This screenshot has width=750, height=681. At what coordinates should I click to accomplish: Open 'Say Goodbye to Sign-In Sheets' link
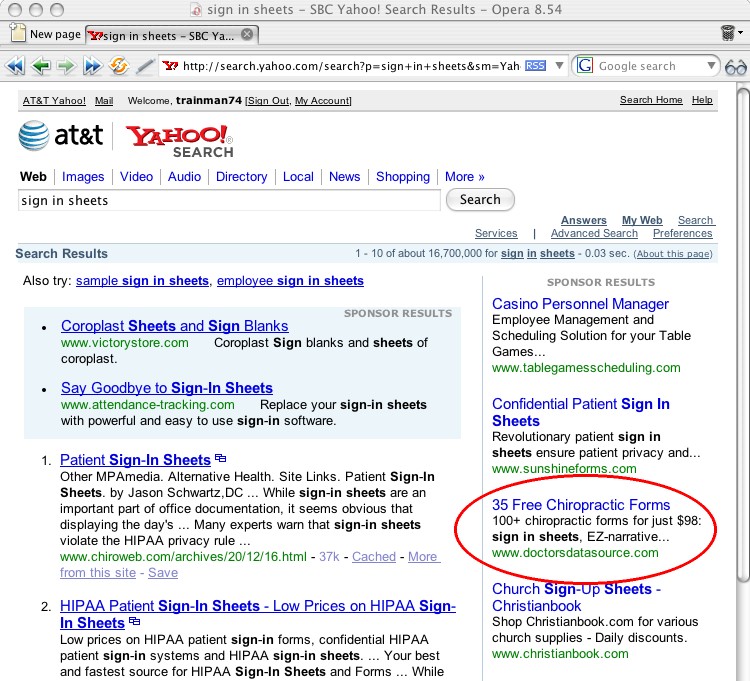167,388
